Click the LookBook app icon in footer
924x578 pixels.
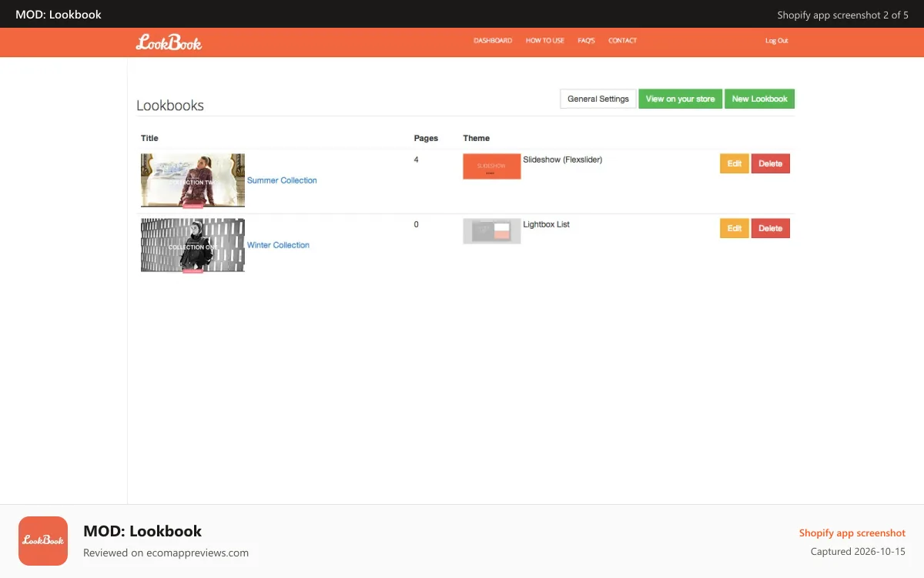pos(43,541)
